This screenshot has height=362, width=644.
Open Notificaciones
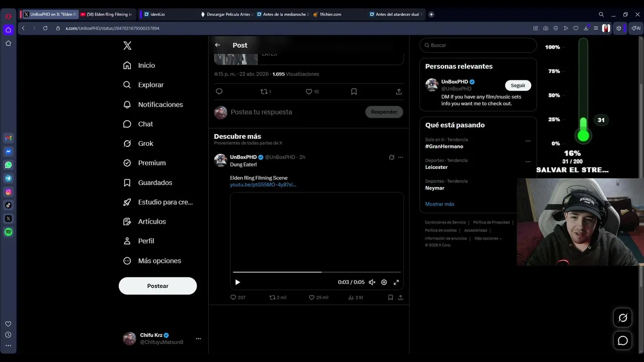[153, 105]
